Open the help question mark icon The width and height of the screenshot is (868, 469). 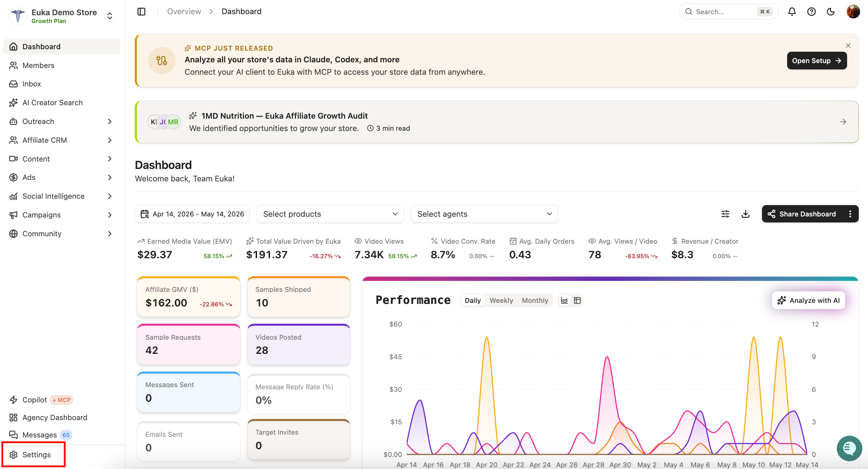pyautogui.click(x=811, y=12)
